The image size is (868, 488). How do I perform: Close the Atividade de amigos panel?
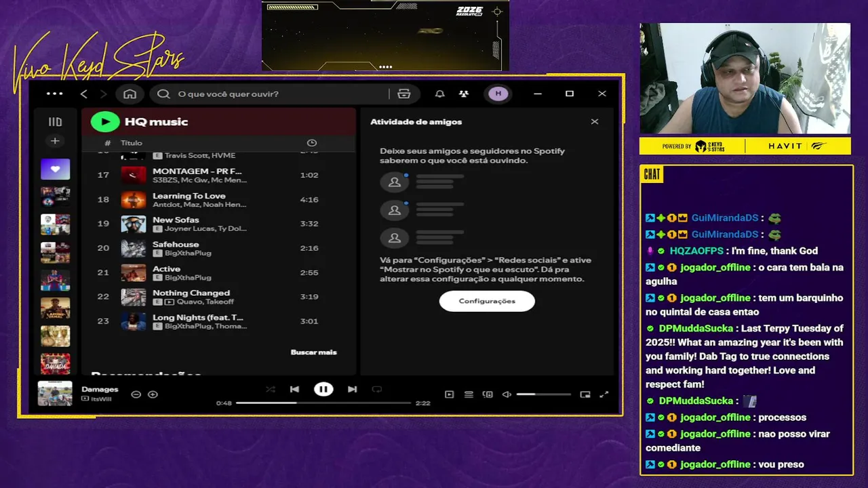tap(595, 122)
